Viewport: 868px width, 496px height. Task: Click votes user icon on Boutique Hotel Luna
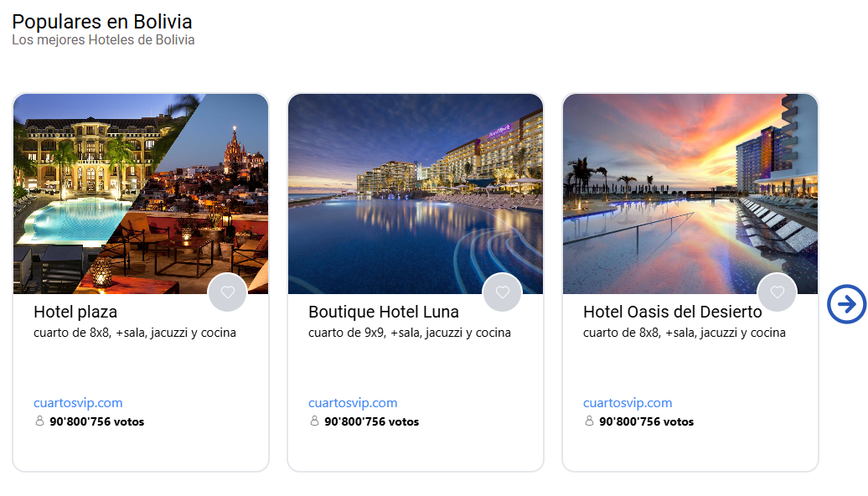(x=314, y=421)
